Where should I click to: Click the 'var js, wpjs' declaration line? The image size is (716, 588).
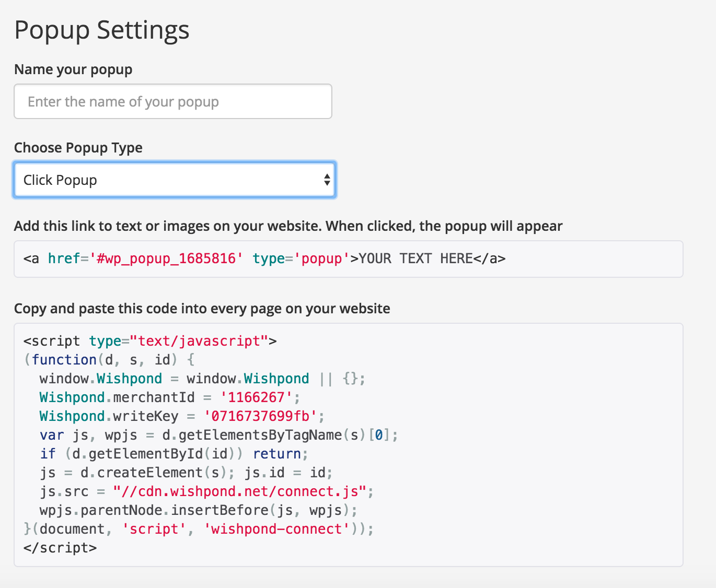point(219,435)
